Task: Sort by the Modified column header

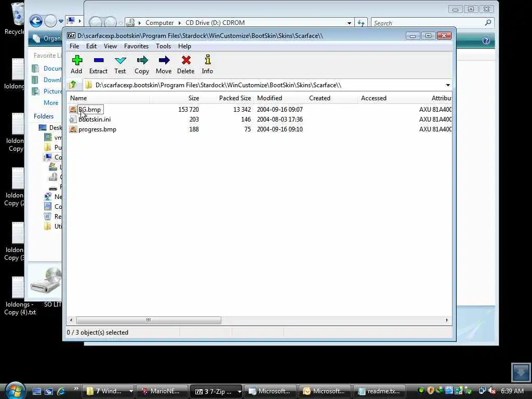Action: (x=270, y=98)
